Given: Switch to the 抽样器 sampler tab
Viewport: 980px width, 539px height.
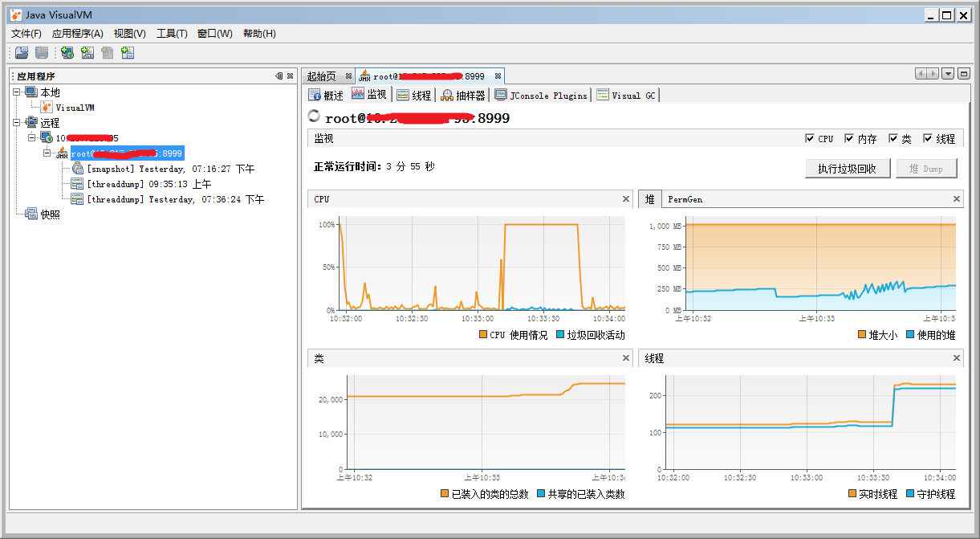Looking at the screenshot, I should tap(463, 95).
